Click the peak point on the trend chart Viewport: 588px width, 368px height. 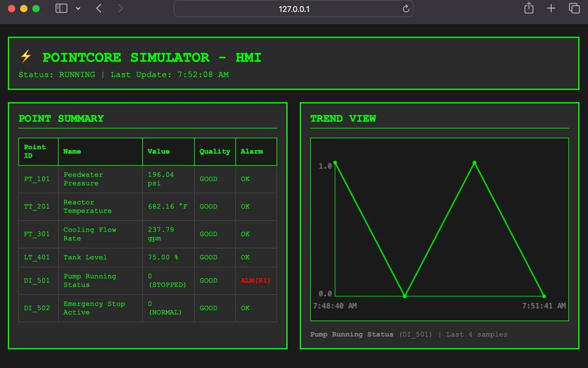[x=474, y=162]
